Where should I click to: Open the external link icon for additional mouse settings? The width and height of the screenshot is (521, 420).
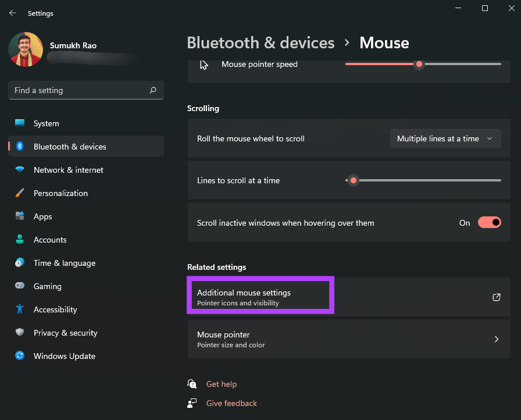tap(497, 297)
